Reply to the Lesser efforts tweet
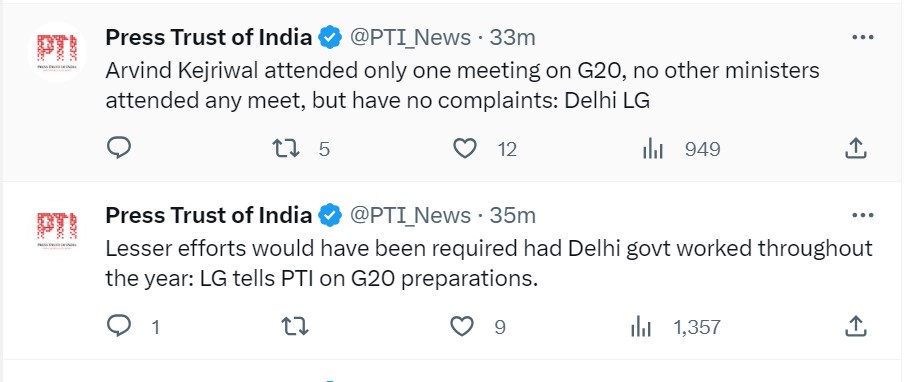Image resolution: width=913 pixels, height=382 pixels. [x=119, y=326]
